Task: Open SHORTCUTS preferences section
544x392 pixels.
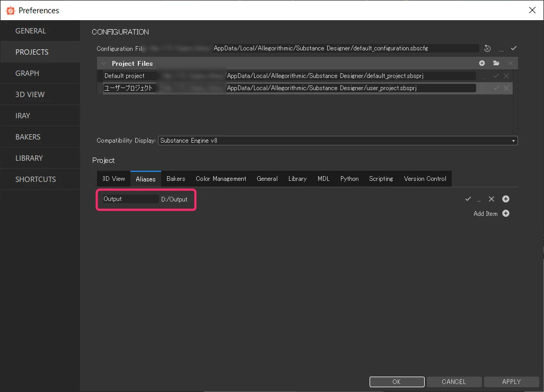Action: click(40, 179)
